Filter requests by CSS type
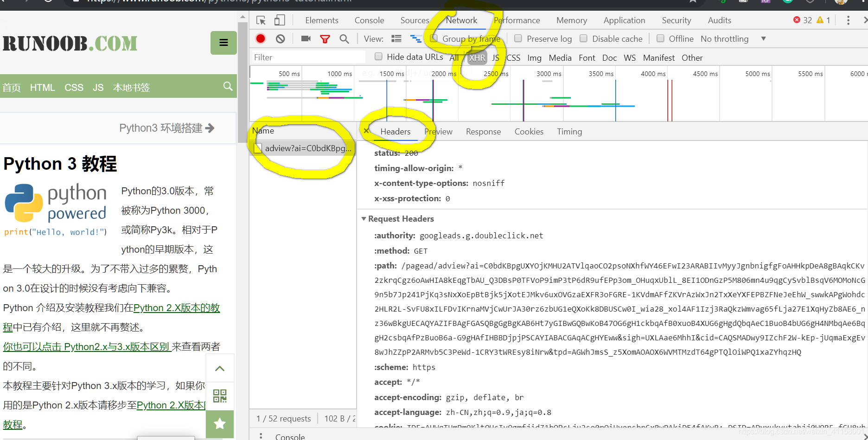Screen dimensions: 868x440 (x=513, y=58)
